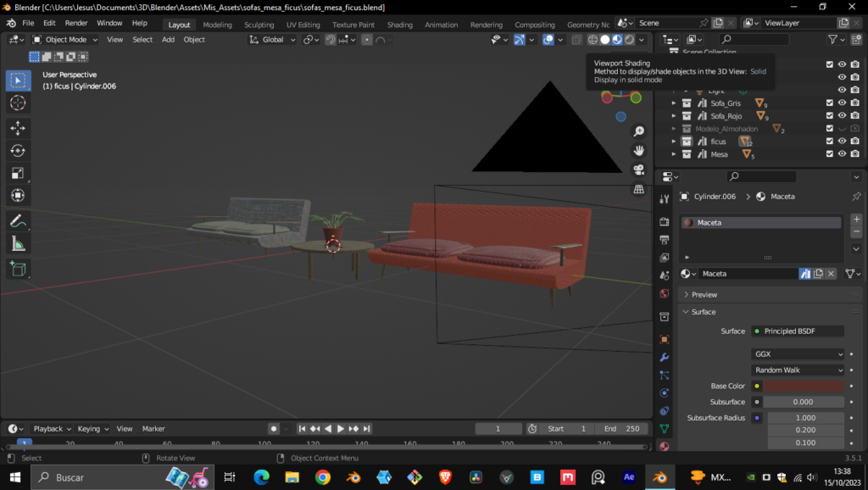Activate the Select Box tool
The height and width of the screenshot is (490, 868).
tap(18, 81)
